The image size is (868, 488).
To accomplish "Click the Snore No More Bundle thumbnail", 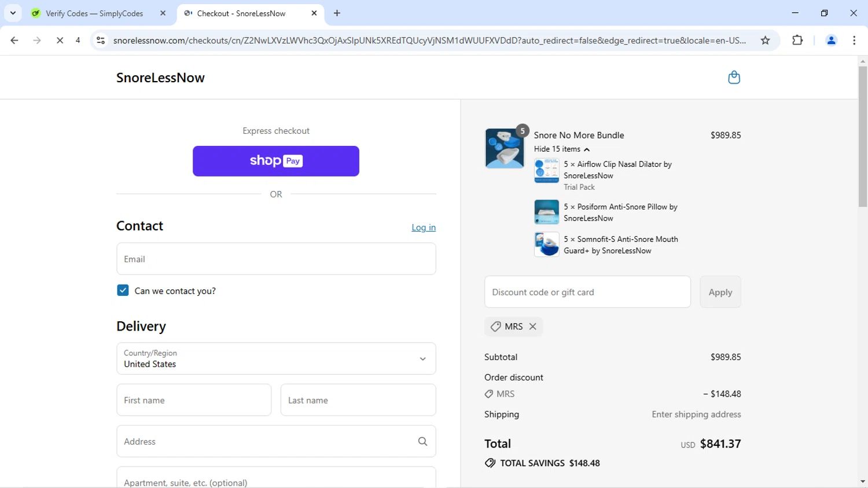I will click(504, 149).
